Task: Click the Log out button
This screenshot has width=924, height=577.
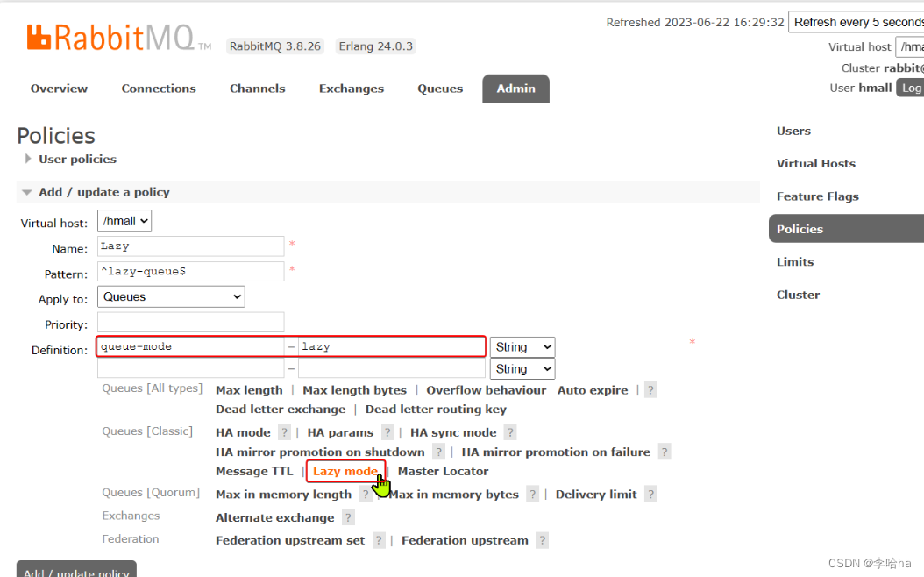Action: pyautogui.click(x=911, y=88)
